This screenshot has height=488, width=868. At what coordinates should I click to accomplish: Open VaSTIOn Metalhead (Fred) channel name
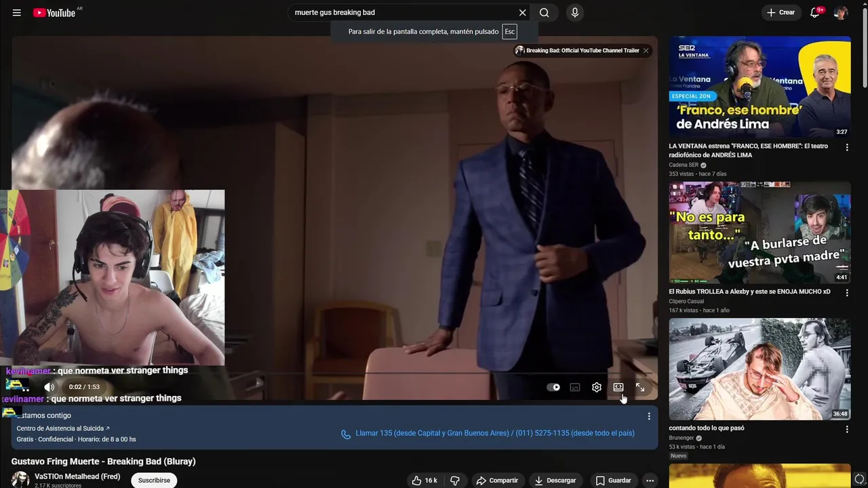tap(77, 476)
